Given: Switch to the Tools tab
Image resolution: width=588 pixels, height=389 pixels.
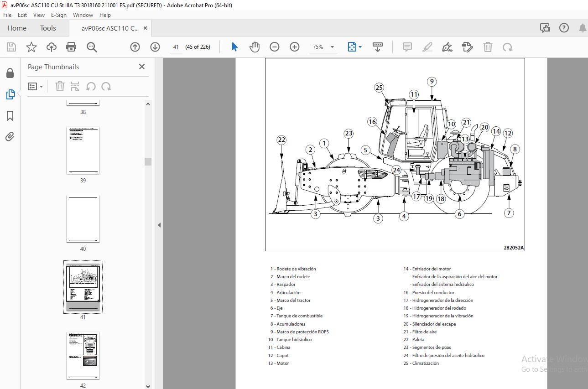Looking at the screenshot, I should [48, 28].
